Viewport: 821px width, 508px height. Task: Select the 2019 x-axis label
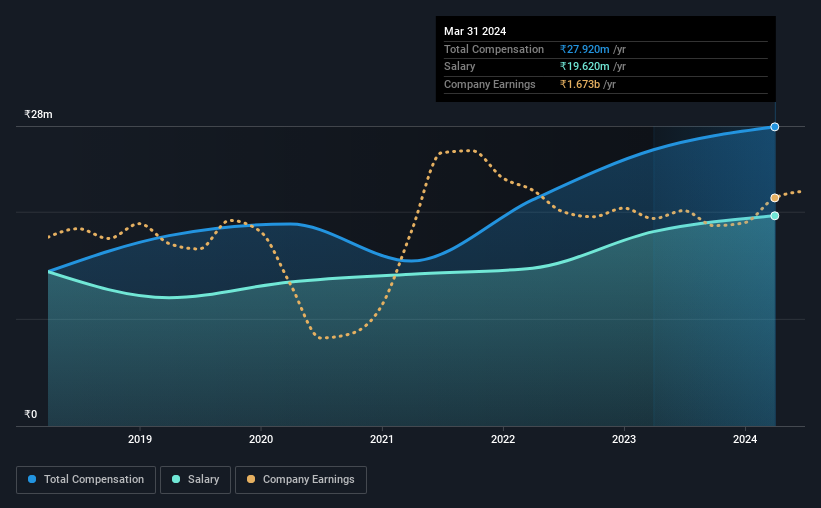tap(140, 439)
